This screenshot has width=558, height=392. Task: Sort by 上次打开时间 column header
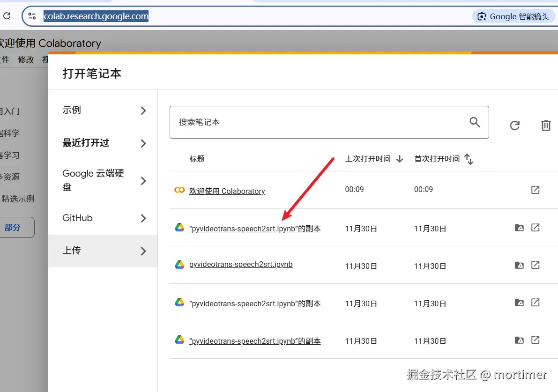(x=368, y=159)
